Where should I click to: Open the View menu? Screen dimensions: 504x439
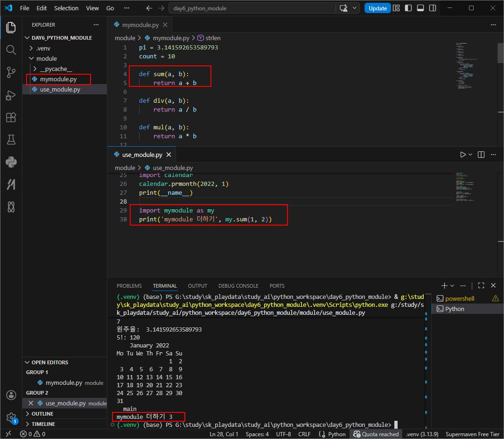tap(92, 8)
